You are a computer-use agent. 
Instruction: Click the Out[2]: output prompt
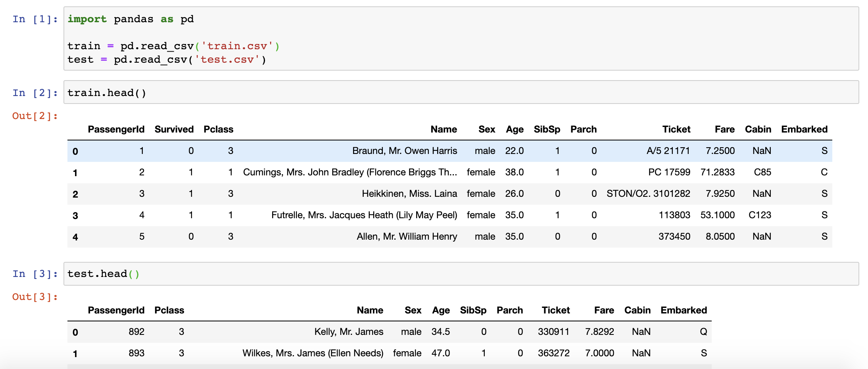click(35, 116)
